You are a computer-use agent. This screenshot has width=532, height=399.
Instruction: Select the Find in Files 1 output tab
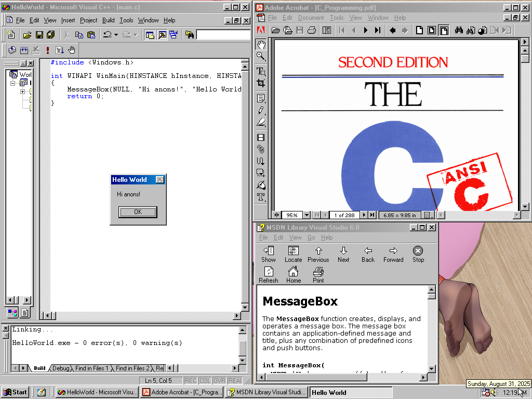pos(91,368)
